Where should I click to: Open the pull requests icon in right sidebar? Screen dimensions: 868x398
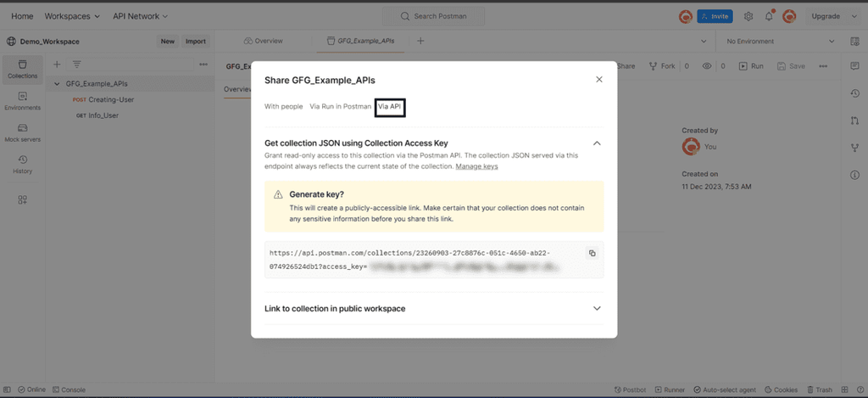(854, 121)
